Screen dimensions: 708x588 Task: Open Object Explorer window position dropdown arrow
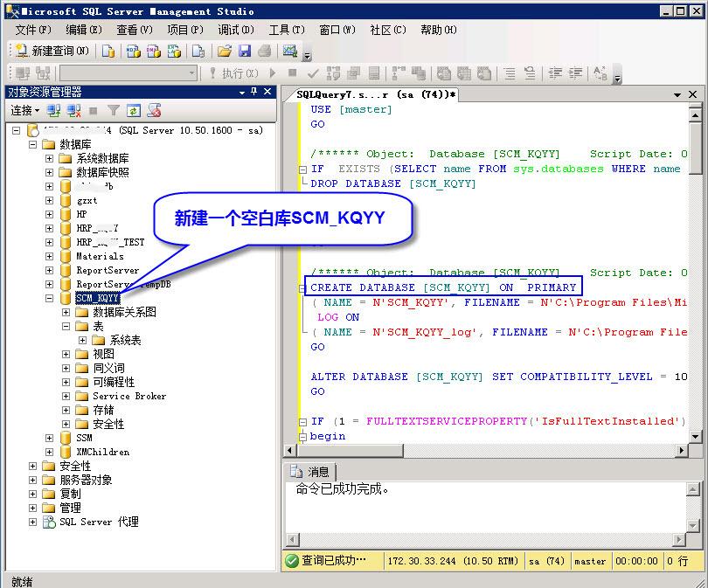[242, 92]
